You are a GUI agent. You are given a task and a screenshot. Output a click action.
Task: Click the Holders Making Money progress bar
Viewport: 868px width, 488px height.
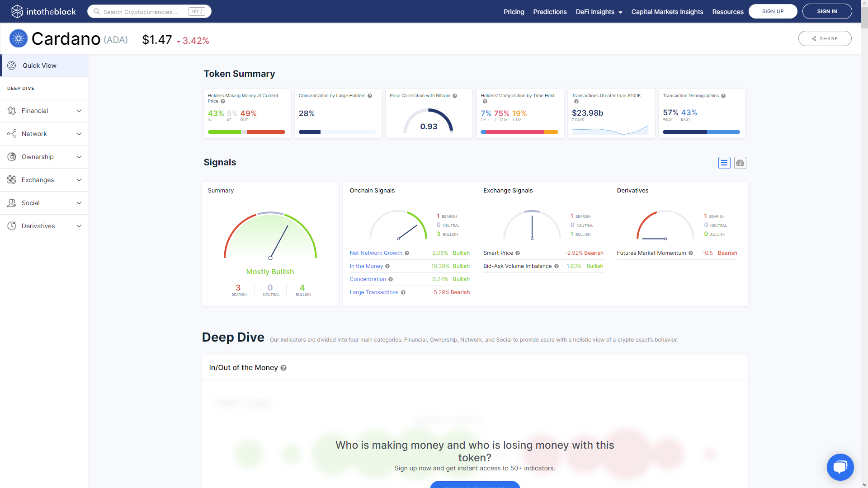246,132
